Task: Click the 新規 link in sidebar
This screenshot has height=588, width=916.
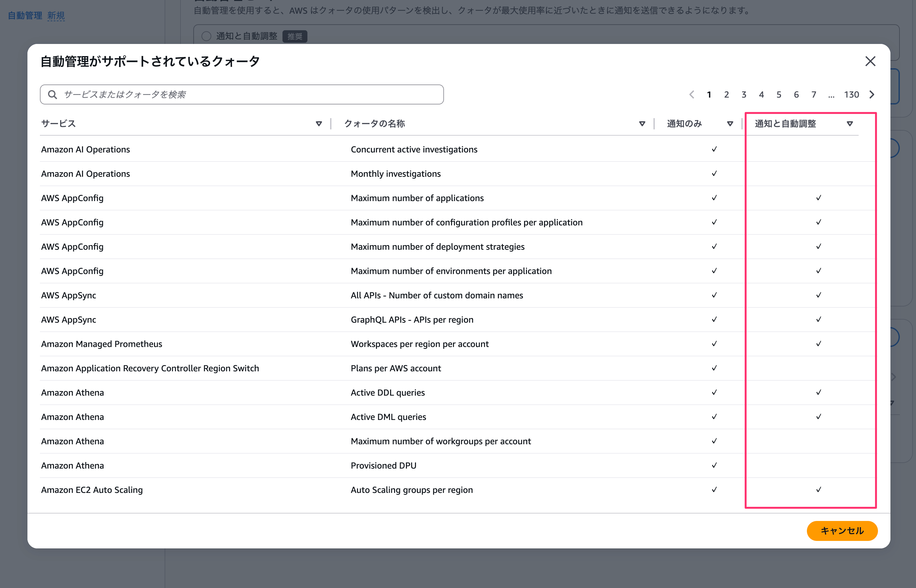Action: point(56,16)
